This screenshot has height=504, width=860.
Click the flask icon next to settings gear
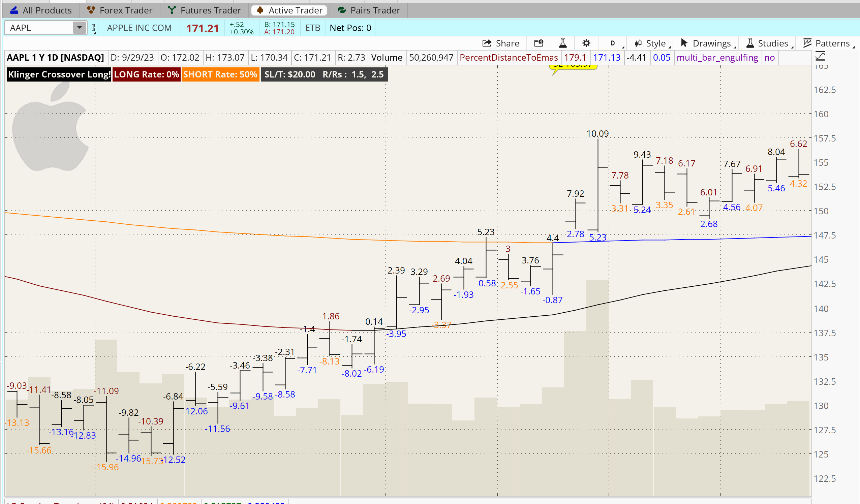563,43
